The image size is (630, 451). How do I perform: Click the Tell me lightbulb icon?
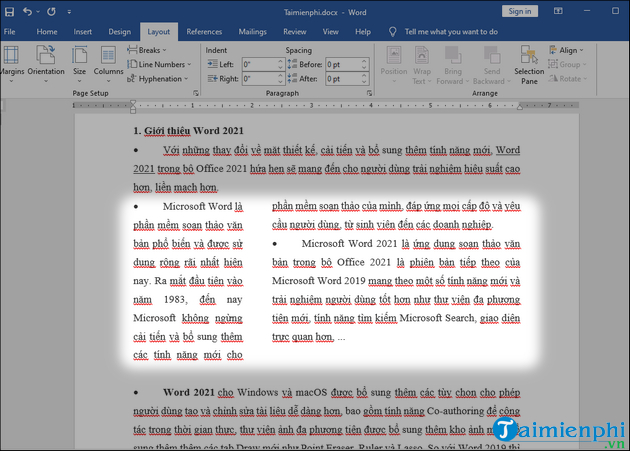(393, 32)
